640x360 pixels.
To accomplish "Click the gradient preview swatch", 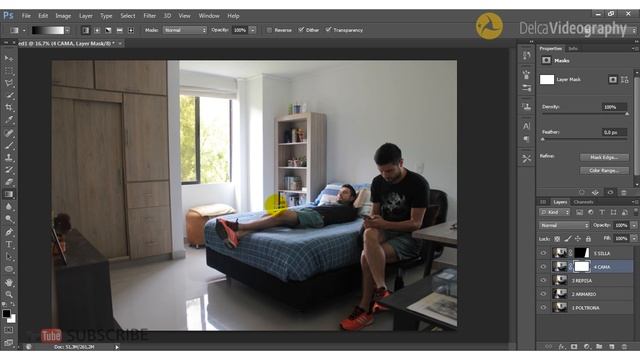I will coord(48,30).
